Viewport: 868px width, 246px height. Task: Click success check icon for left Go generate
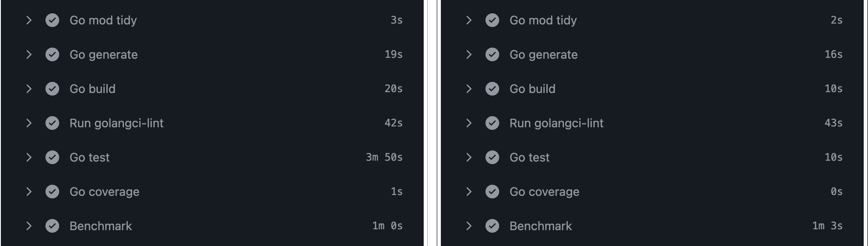tap(52, 54)
